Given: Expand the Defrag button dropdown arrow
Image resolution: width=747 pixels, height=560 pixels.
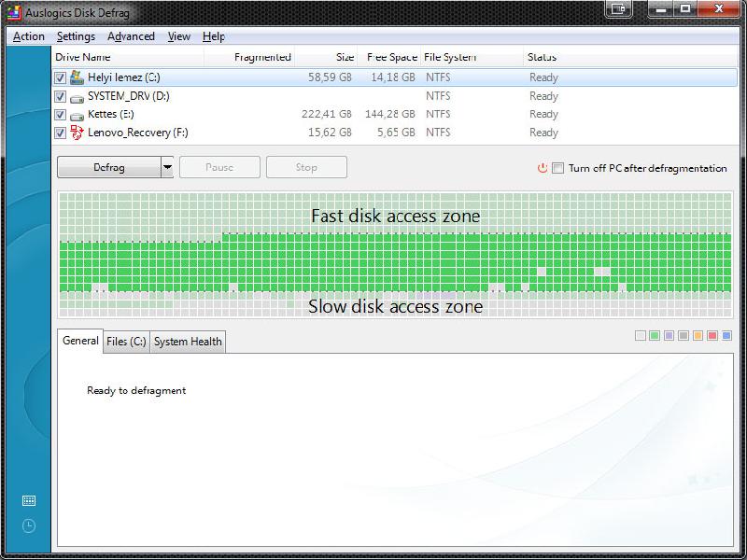Looking at the screenshot, I should click(167, 167).
